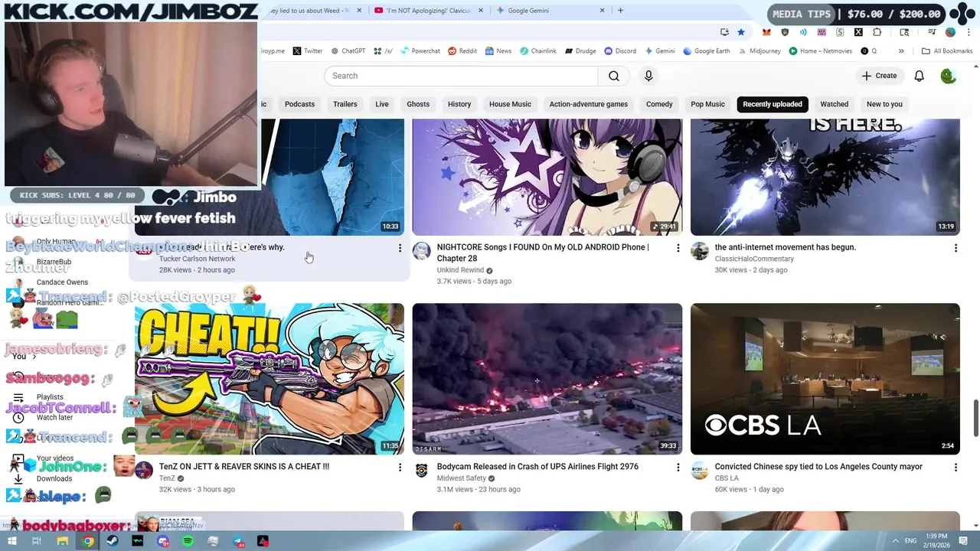Select the Comedy filter chip

pos(659,104)
